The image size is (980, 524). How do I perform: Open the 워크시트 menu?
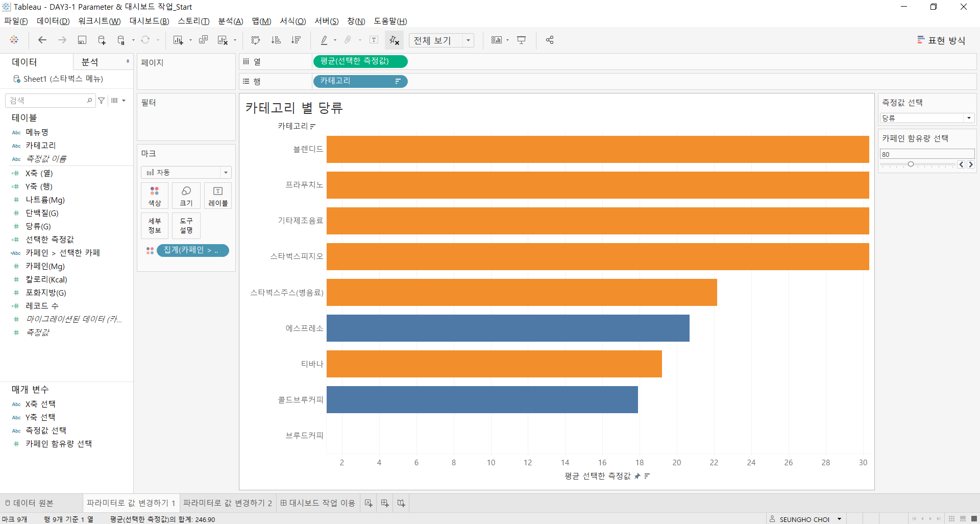click(x=100, y=21)
